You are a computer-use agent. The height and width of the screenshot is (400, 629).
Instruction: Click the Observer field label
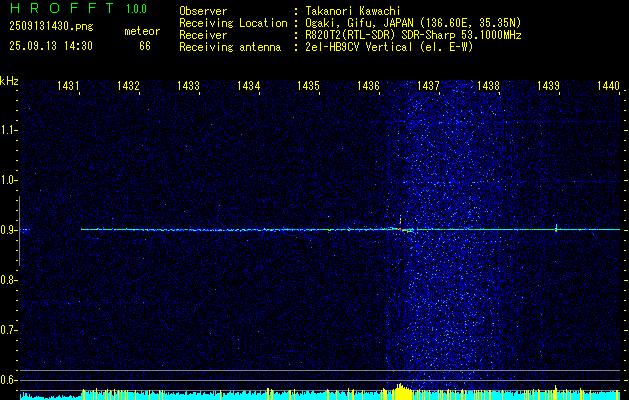[x=203, y=11]
